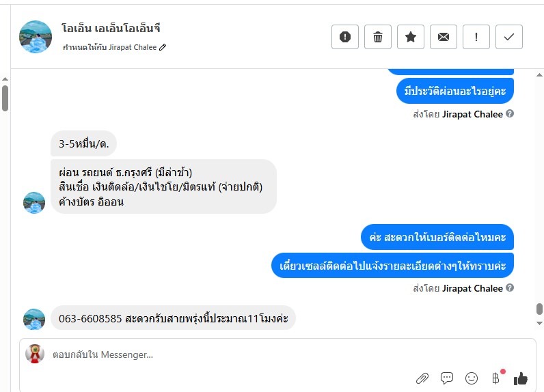Edit assignment with pencil next to Jirapat Chalee
This screenshot has height=392, width=544.
tap(163, 48)
